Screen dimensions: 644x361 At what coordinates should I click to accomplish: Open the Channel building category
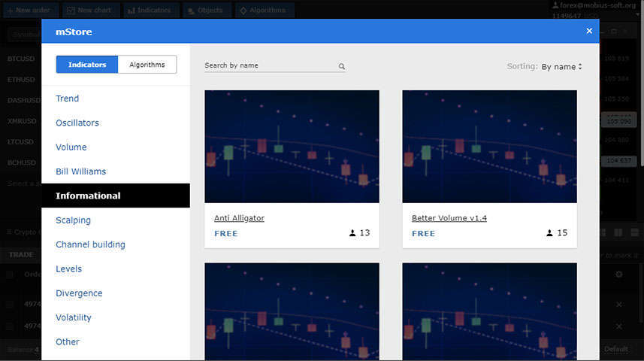click(90, 244)
